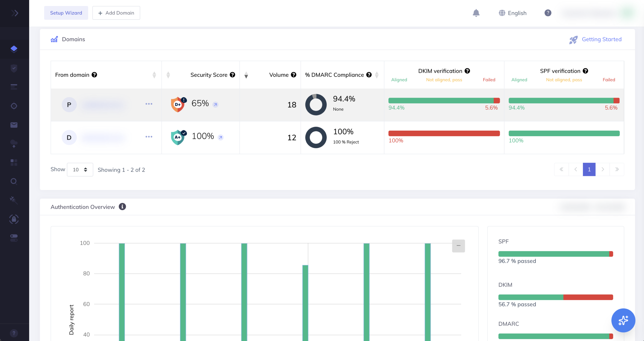This screenshot has height=341, width=644.
Task: Click the P domain avatar
Action: tap(69, 105)
